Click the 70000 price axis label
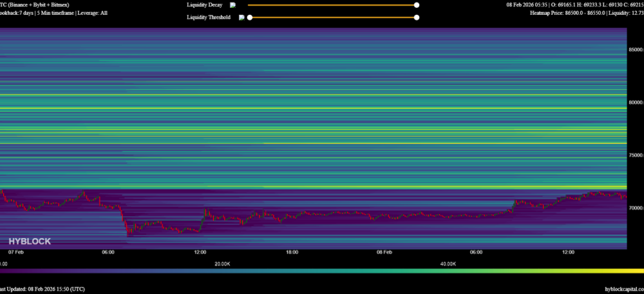The image size is (644, 294). (636, 208)
